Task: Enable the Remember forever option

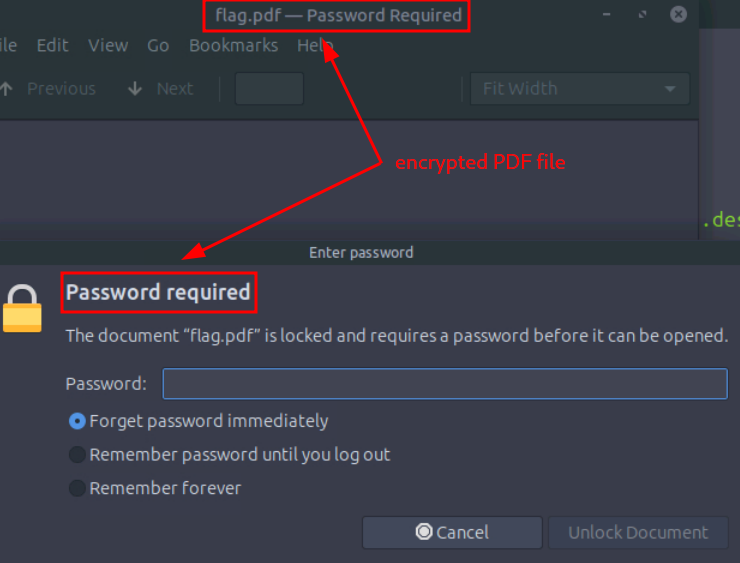Action: click(x=77, y=489)
